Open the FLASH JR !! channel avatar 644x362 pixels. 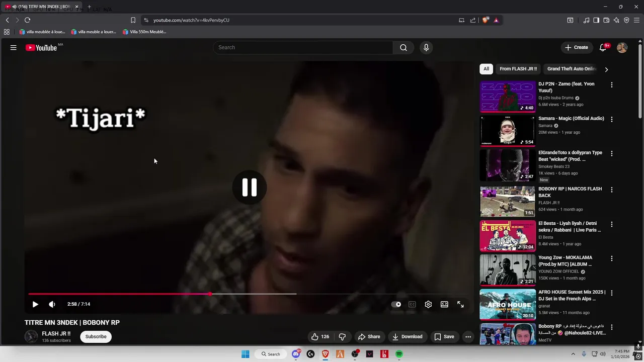point(31,337)
